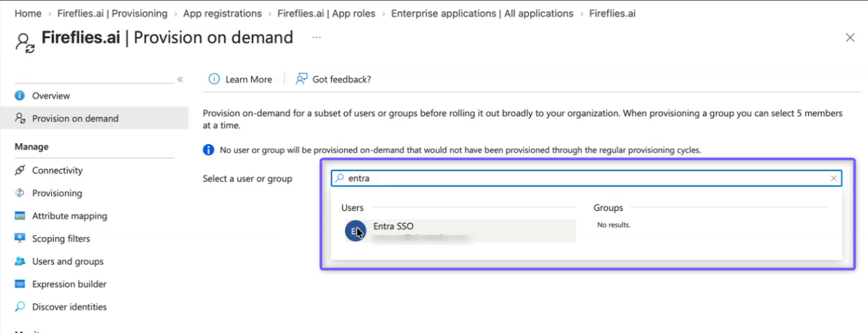The width and height of the screenshot is (868, 333).
Task: Open the ellipsis more options menu
Action: (317, 38)
